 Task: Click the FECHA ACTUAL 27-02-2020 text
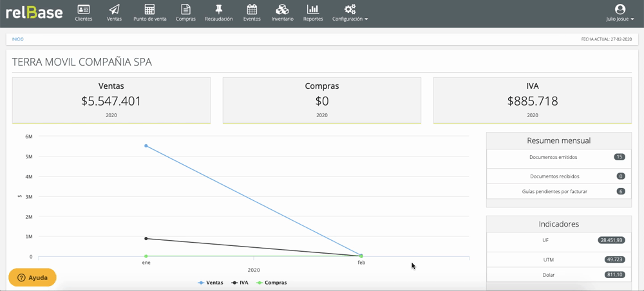click(x=606, y=39)
